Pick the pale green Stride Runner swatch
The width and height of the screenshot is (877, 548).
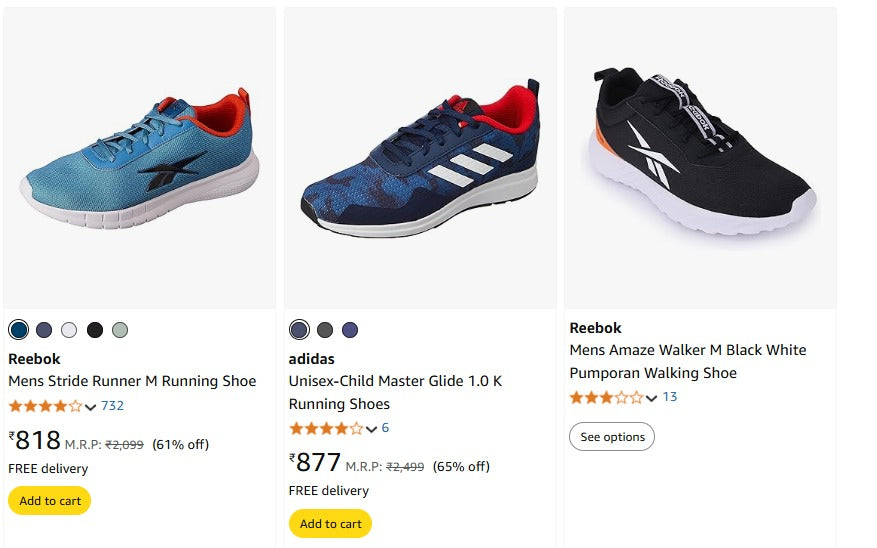point(120,330)
